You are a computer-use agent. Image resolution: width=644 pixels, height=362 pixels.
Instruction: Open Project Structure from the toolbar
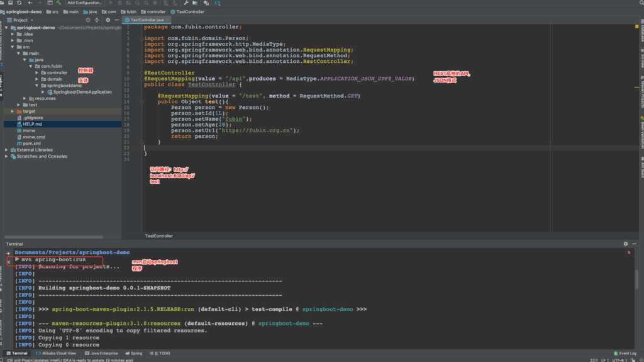(195, 3)
